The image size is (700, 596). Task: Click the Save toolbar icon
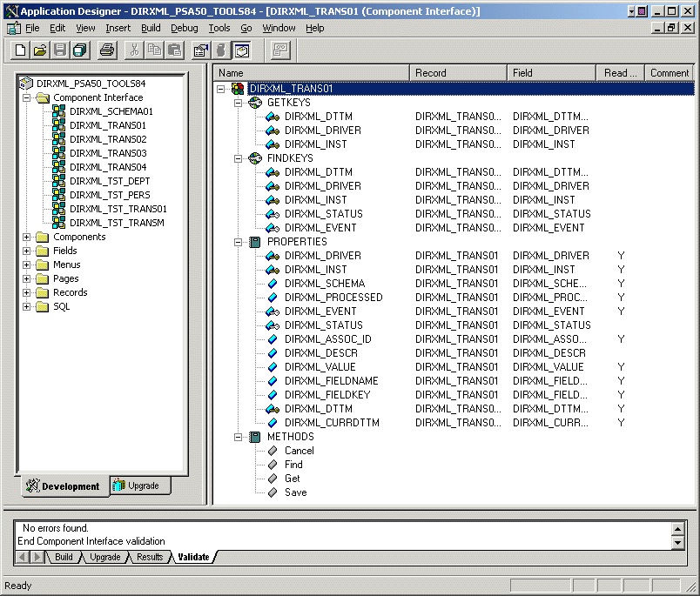pyautogui.click(x=59, y=50)
